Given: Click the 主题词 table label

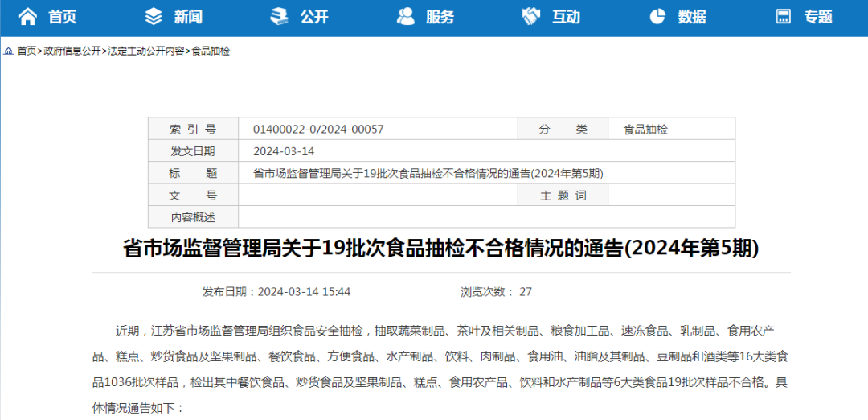Looking at the screenshot, I should [x=563, y=196].
